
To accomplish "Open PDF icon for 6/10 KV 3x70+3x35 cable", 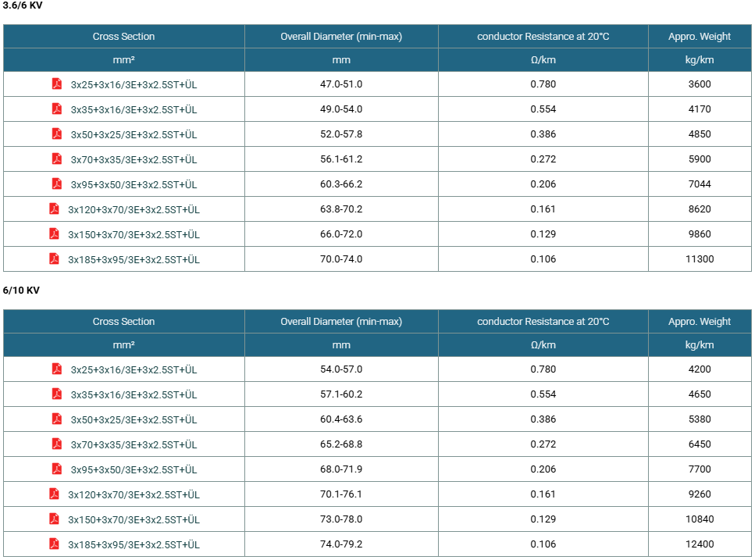I will tap(57, 444).
